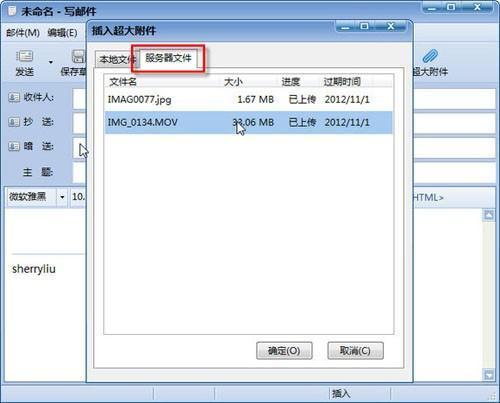Open address book icon next to 抄送
500x403 pixels.
pyautogui.click(x=14, y=122)
